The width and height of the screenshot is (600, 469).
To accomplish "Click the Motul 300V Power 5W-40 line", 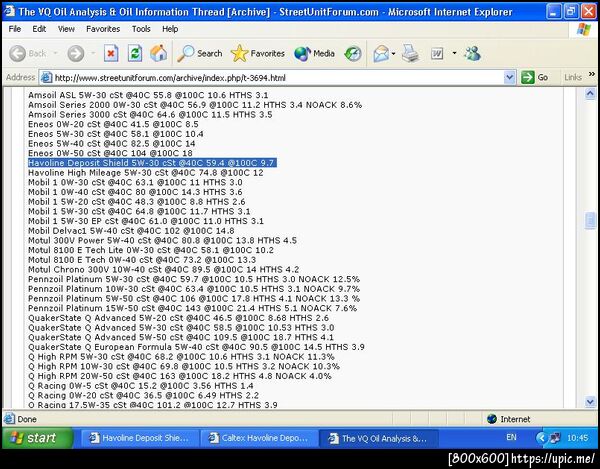I will coord(162,241).
